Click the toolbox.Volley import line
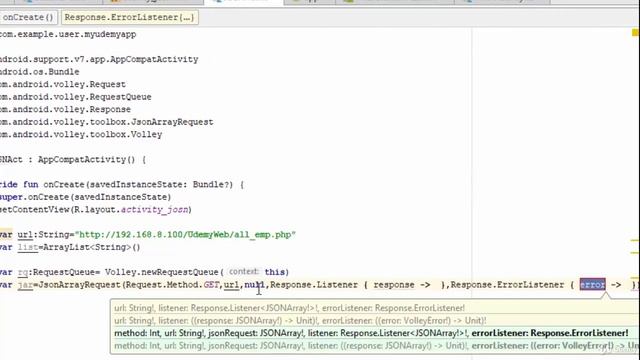640x360 pixels. pyautogui.click(x=81, y=134)
